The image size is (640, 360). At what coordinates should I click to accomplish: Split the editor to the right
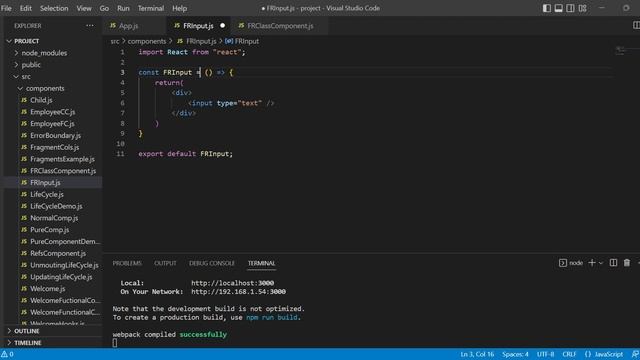click(x=636, y=26)
